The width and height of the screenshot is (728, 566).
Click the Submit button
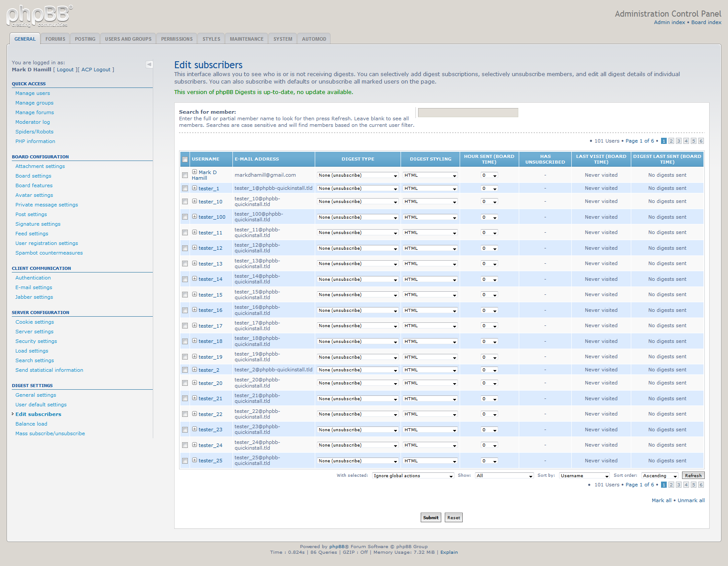(431, 517)
